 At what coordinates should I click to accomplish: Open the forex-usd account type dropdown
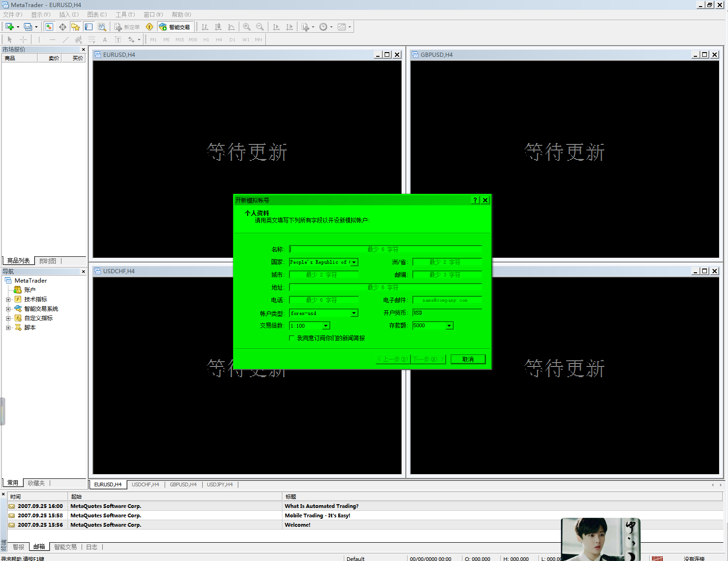click(x=354, y=313)
